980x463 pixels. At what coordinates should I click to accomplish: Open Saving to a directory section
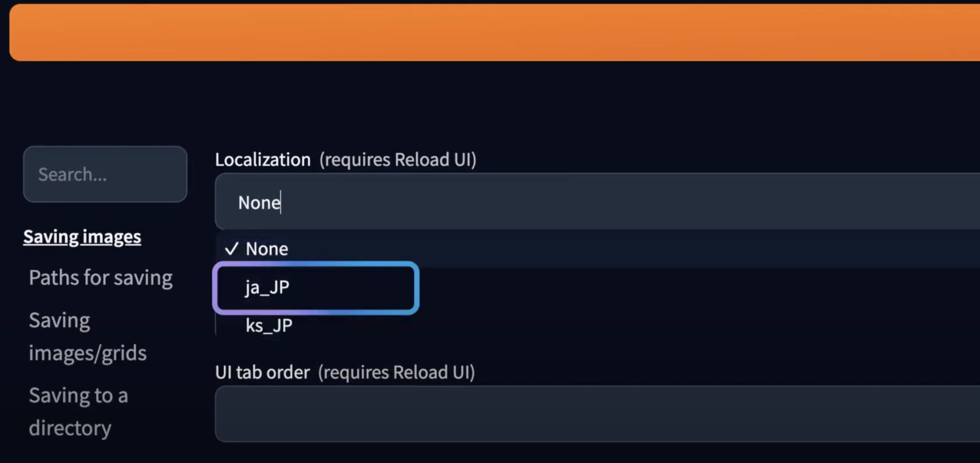coord(78,411)
